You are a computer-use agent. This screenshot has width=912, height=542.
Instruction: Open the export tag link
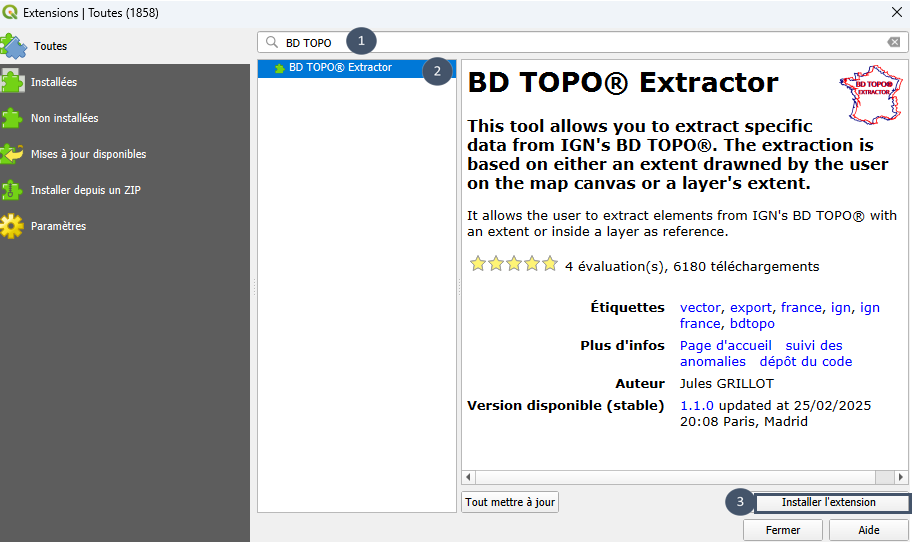tap(751, 308)
